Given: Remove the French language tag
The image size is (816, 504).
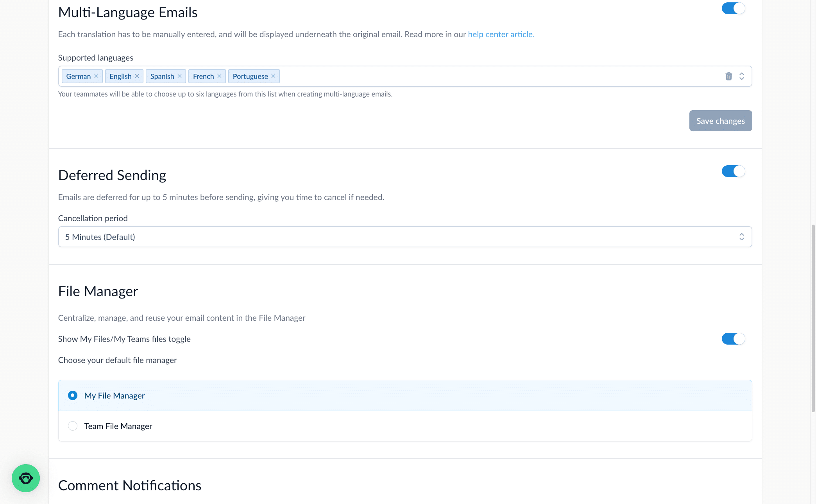Looking at the screenshot, I should pyautogui.click(x=220, y=76).
